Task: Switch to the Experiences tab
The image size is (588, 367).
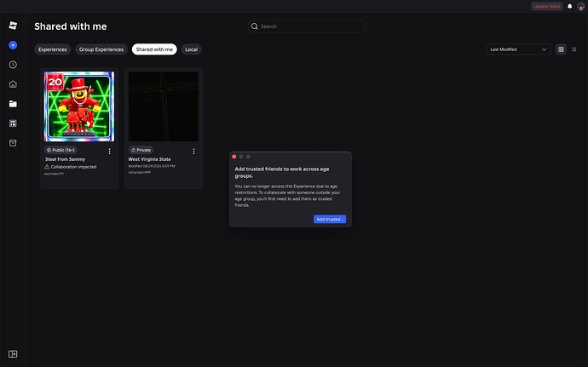Action: (x=53, y=49)
